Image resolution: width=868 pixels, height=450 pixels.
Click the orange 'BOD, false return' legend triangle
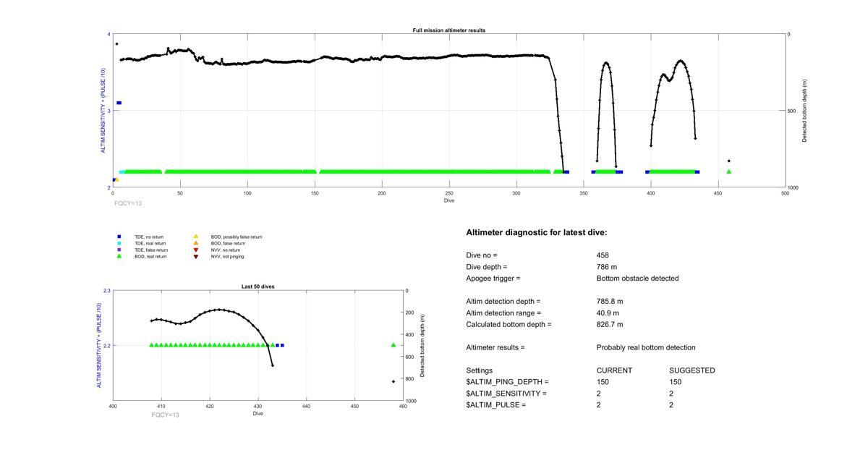pyautogui.click(x=195, y=243)
